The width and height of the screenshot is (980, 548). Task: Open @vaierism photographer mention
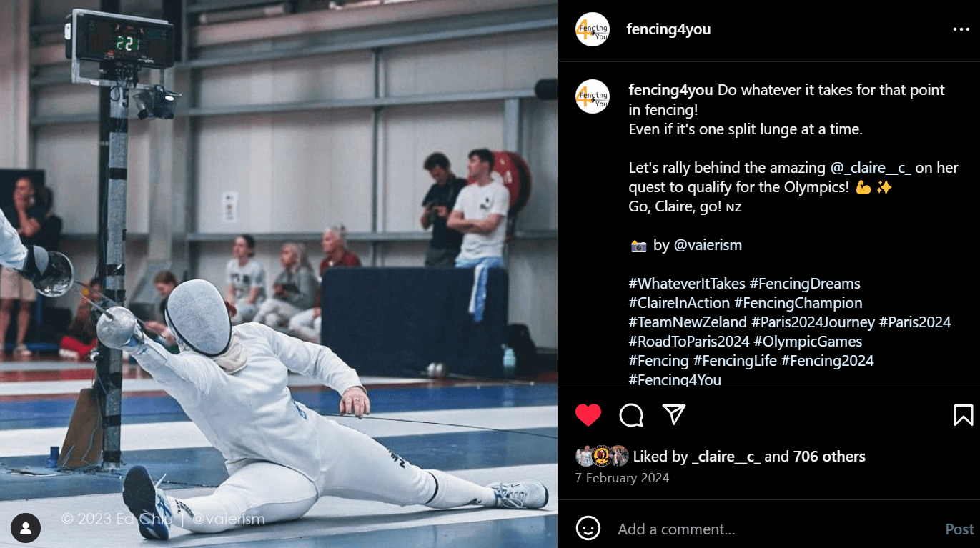pyautogui.click(x=708, y=245)
